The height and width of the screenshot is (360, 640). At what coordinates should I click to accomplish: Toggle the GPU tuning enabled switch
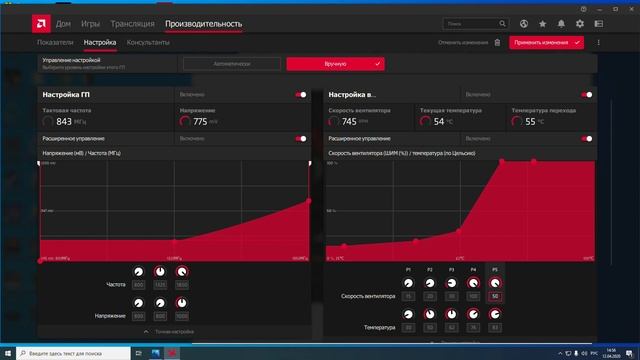coord(301,95)
